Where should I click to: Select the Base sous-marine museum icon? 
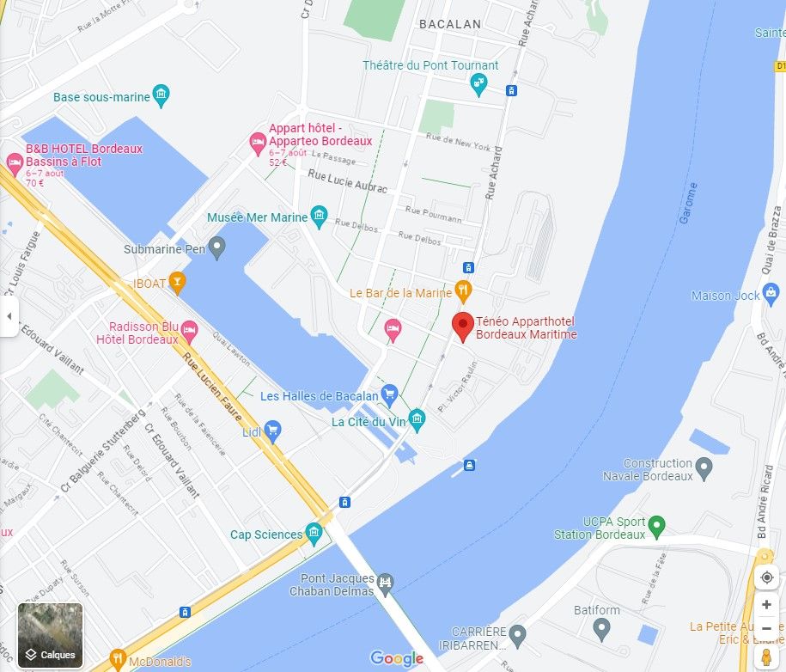tap(161, 95)
